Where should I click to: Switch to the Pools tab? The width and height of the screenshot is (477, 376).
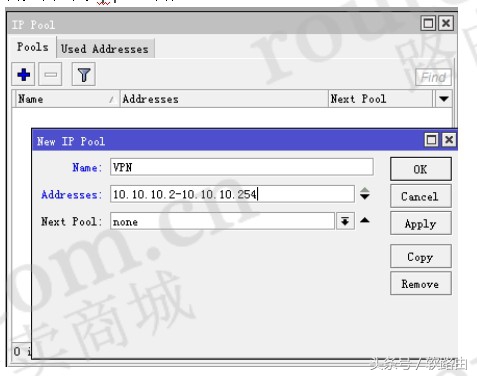pyautogui.click(x=32, y=47)
